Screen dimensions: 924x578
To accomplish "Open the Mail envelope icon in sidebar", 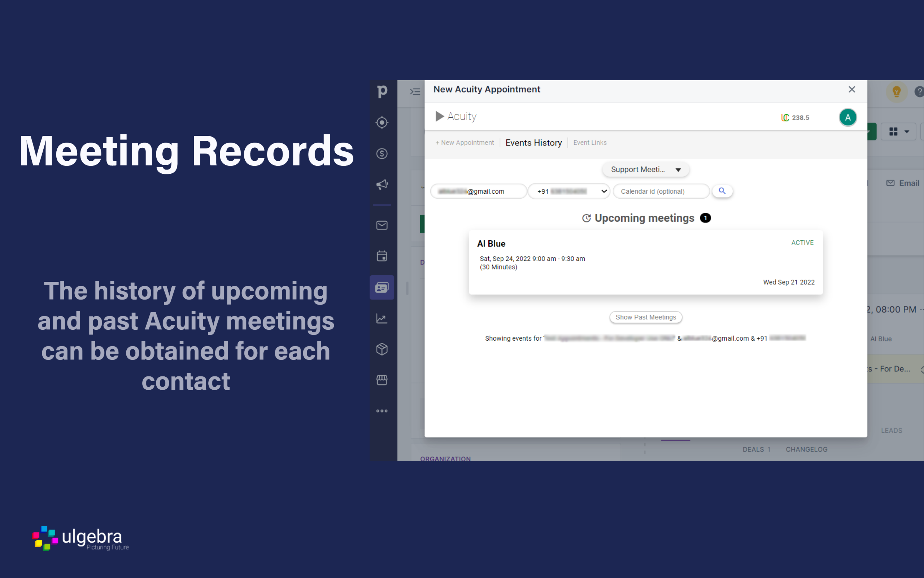I will click(x=382, y=225).
